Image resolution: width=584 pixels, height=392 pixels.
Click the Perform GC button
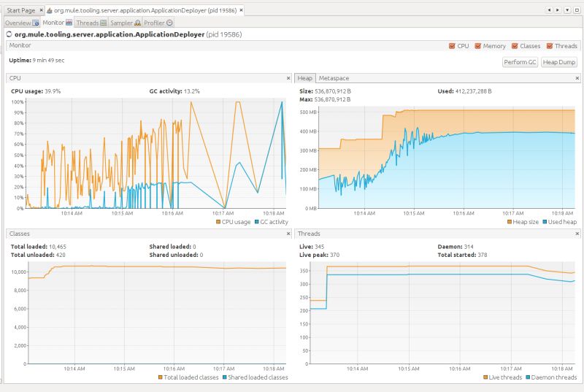coord(520,62)
